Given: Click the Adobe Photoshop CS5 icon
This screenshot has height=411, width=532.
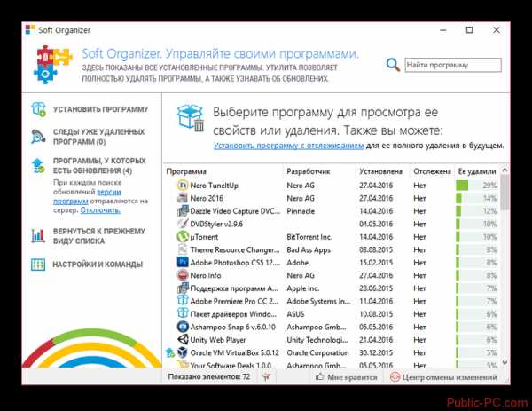Looking at the screenshot, I should 183,262.
